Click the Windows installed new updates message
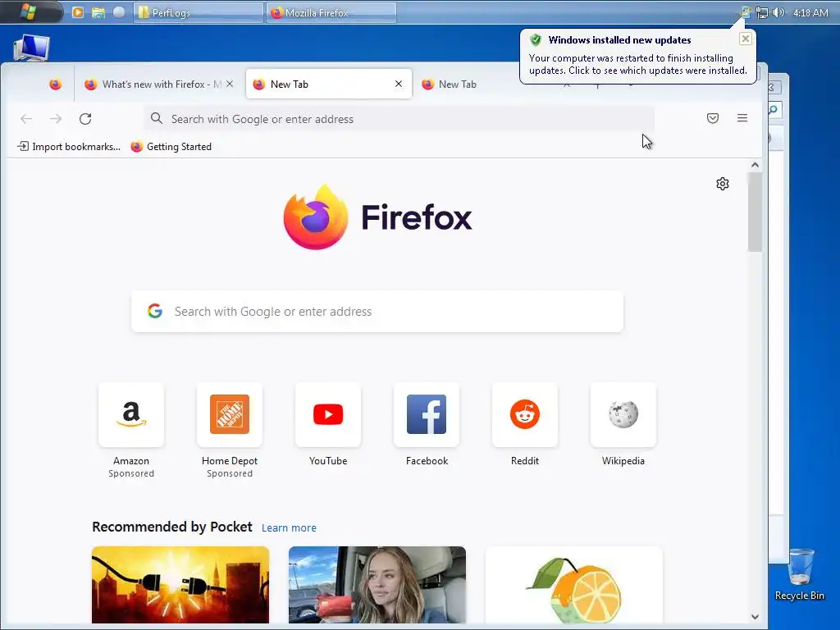This screenshot has width=840, height=630. (x=637, y=64)
